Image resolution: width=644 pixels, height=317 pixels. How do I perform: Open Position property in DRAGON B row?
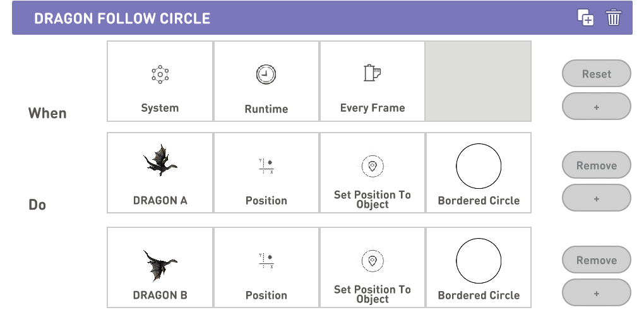[x=266, y=267]
